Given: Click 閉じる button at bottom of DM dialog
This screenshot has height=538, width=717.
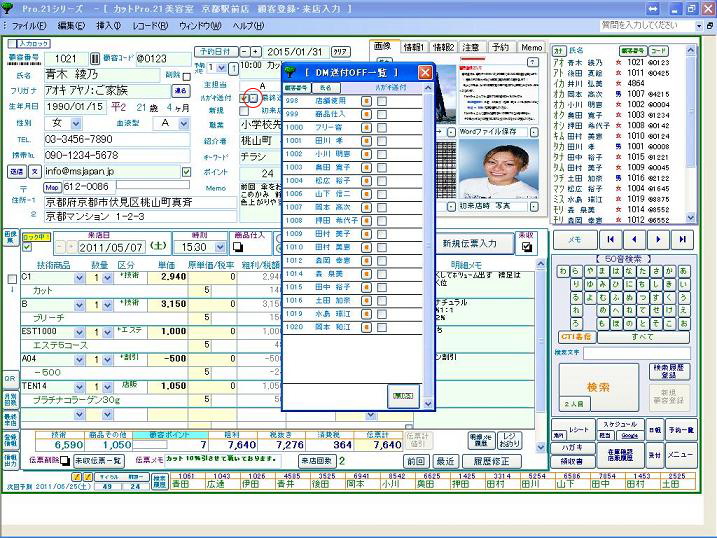Looking at the screenshot, I should pos(403,396).
